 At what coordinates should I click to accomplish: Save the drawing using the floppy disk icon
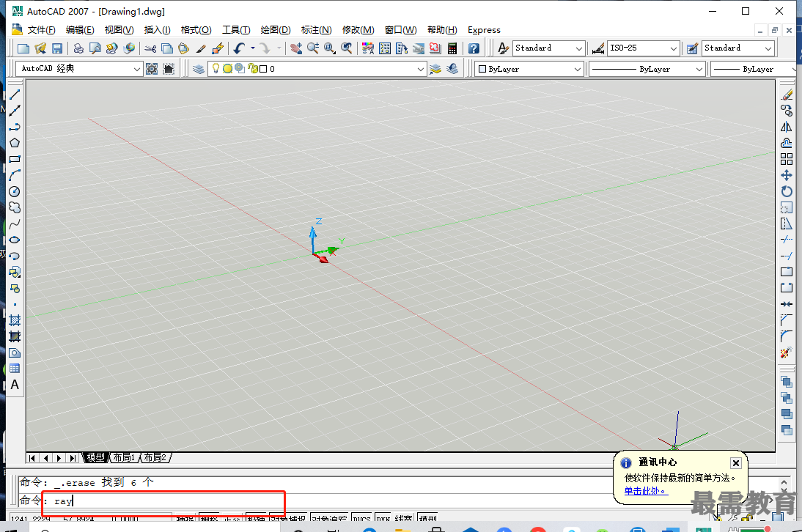click(57, 48)
